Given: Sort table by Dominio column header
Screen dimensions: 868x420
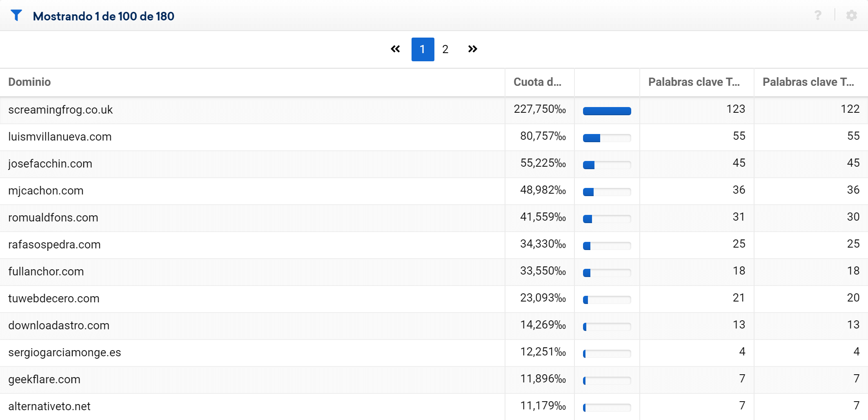Looking at the screenshot, I should [30, 82].
